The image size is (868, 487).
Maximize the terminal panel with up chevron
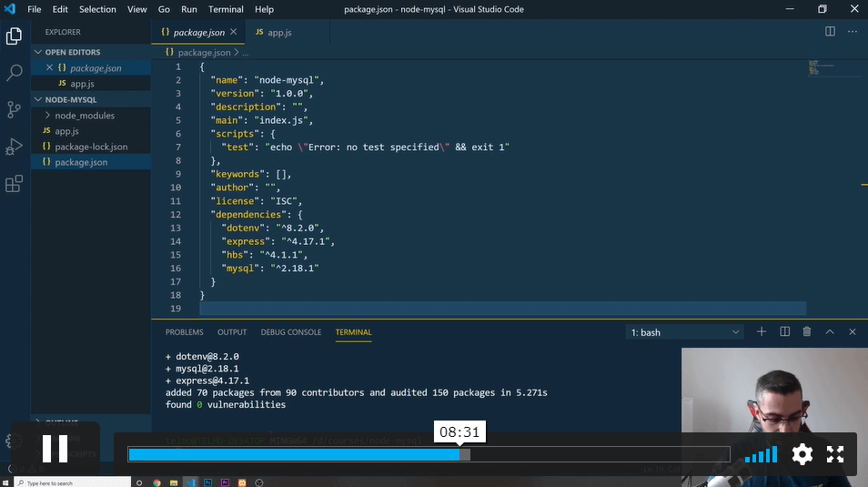829,332
